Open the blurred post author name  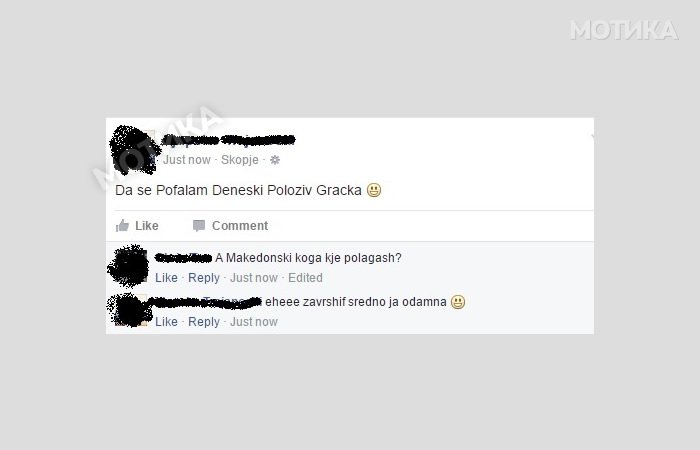(228, 140)
